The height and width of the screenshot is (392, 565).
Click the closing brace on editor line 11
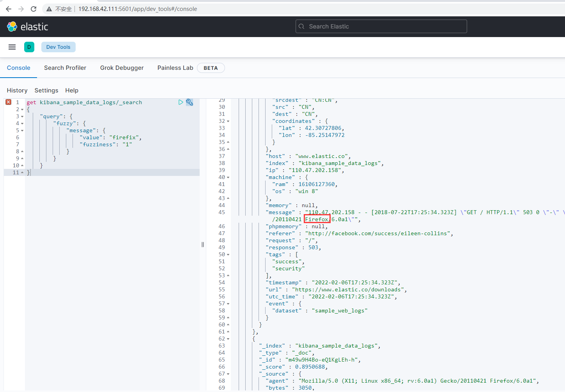click(28, 172)
